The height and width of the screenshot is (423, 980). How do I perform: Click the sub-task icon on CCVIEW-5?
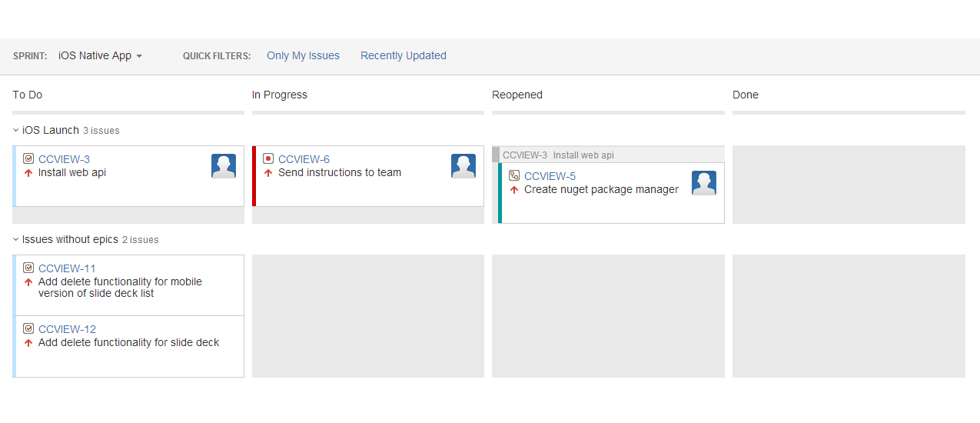click(x=514, y=176)
